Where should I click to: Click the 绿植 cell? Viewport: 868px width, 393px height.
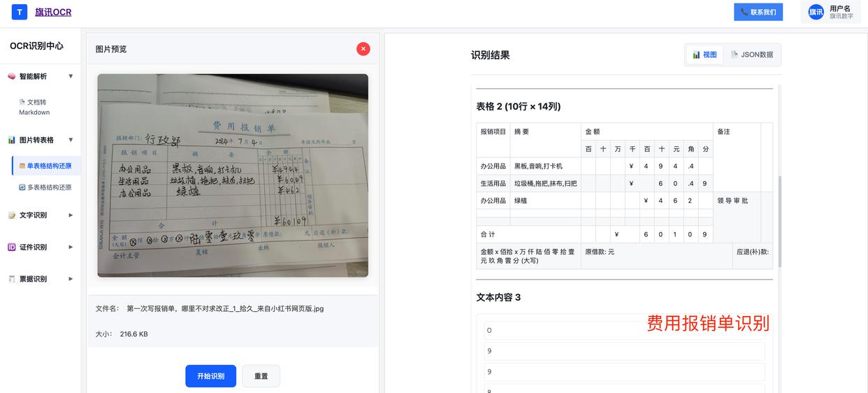pyautogui.click(x=545, y=201)
